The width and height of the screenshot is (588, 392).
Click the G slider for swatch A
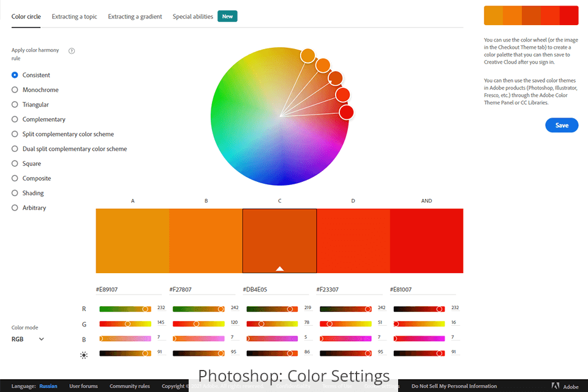point(125,324)
